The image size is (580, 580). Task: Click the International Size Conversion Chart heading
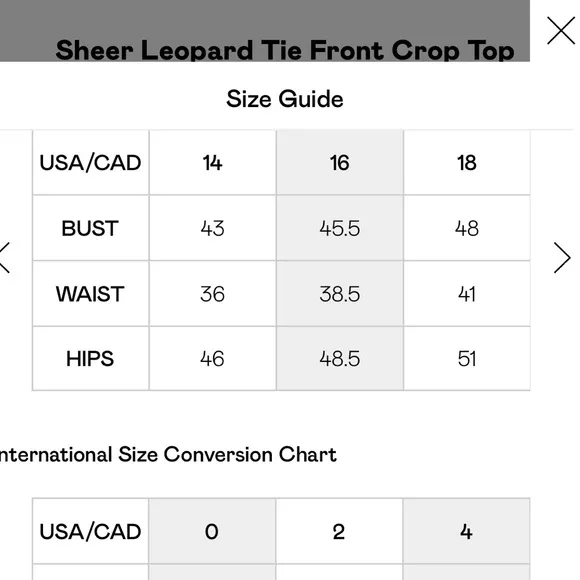pos(168,454)
